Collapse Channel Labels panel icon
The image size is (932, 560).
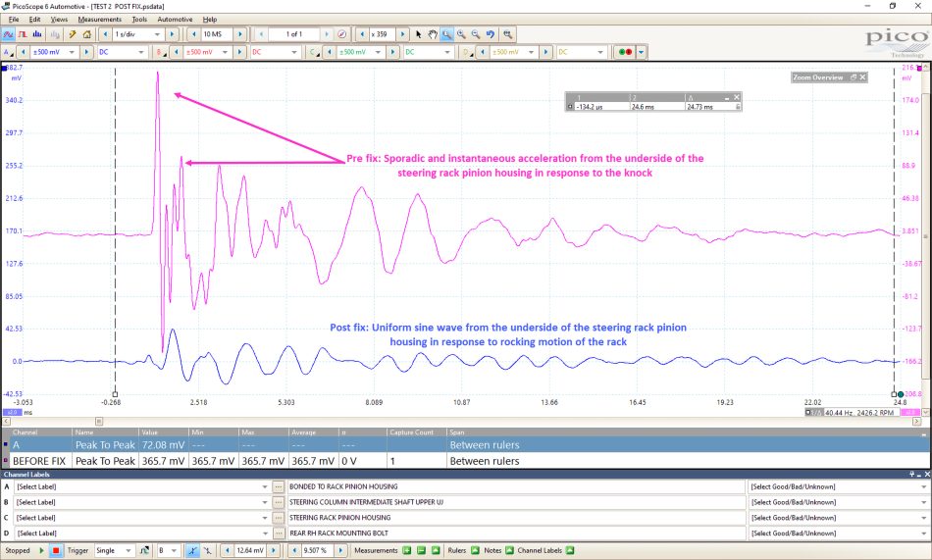[570, 550]
